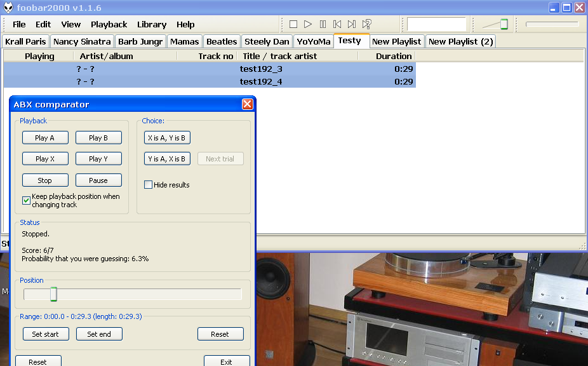Open the Library menu
The width and height of the screenshot is (588, 366).
coord(152,24)
